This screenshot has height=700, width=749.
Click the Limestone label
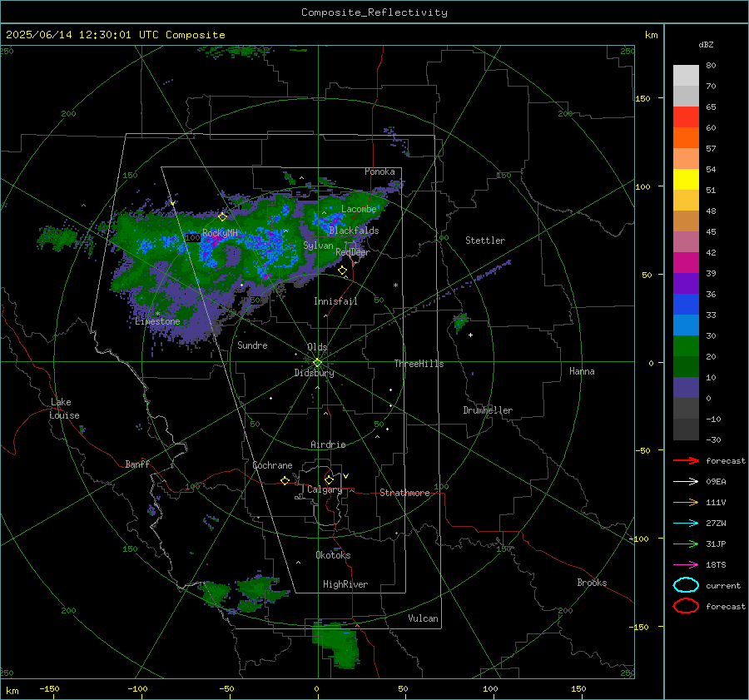(x=157, y=321)
